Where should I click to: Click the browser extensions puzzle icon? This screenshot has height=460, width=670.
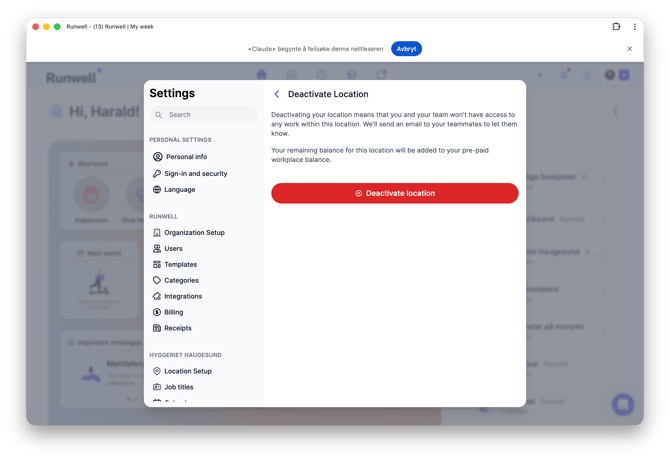(x=616, y=26)
